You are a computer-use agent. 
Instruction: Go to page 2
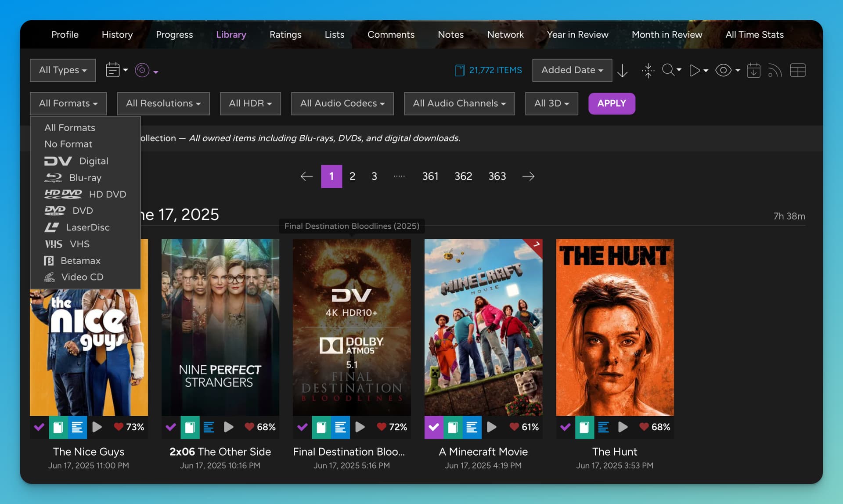pos(352,176)
